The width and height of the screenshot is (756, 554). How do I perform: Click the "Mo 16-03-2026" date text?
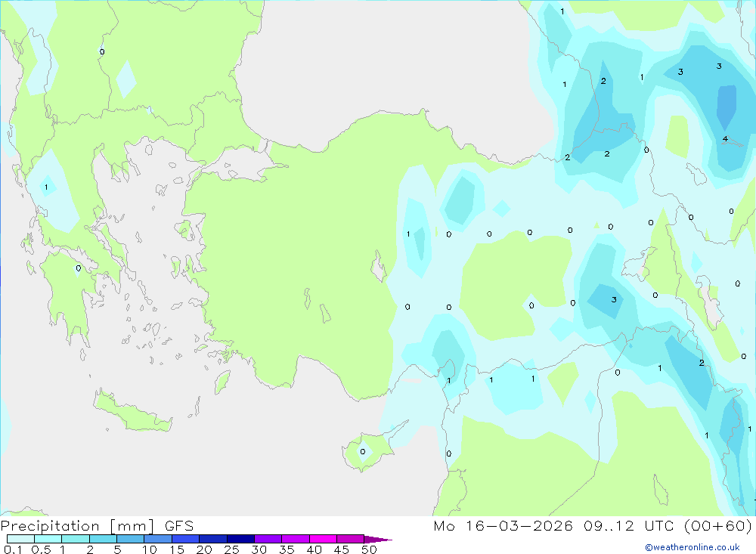tap(503, 526)
